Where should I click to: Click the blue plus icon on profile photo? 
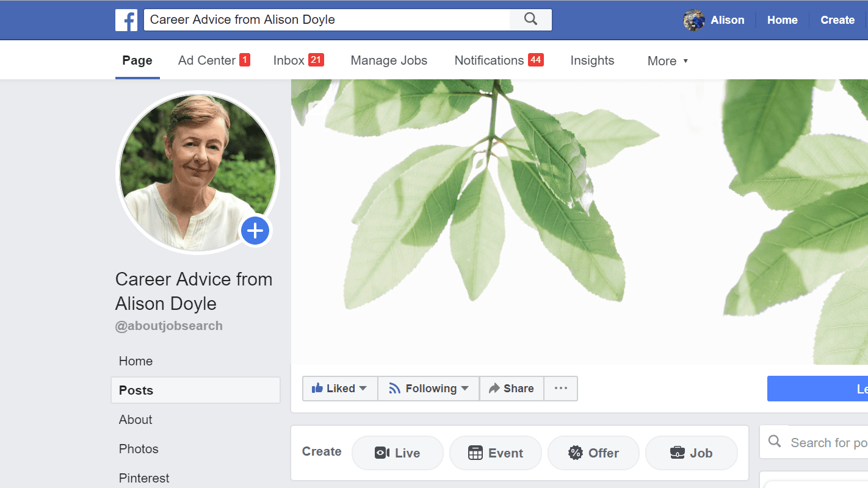point(255,231)
